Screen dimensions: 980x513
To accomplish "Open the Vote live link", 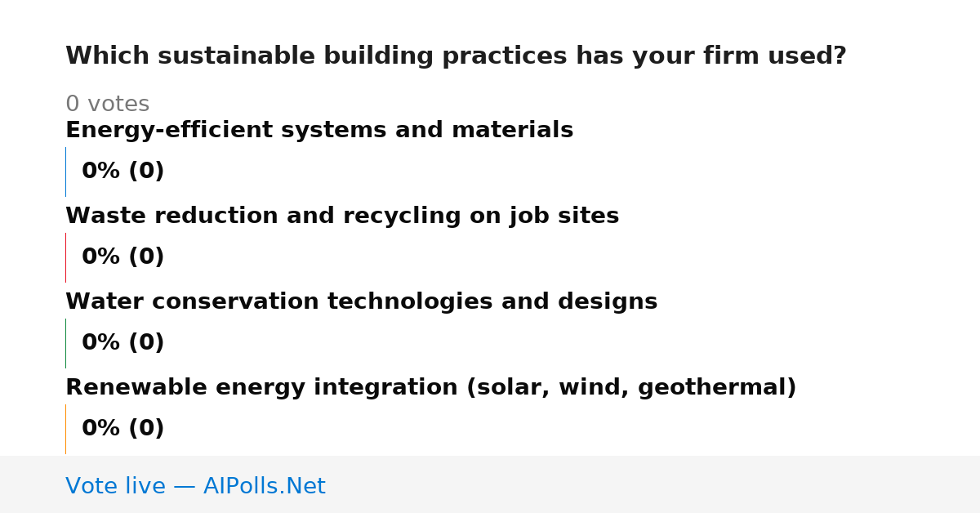I will tap(195, 487).
